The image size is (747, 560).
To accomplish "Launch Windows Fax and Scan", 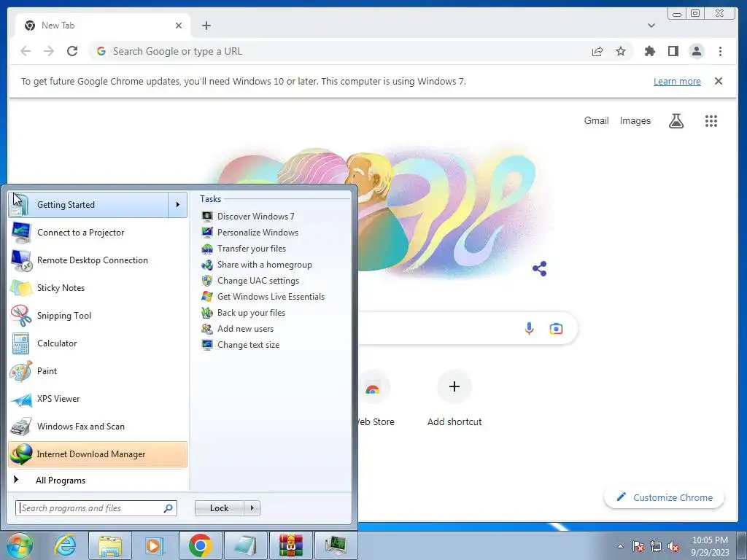I will (x=98, y=426).
